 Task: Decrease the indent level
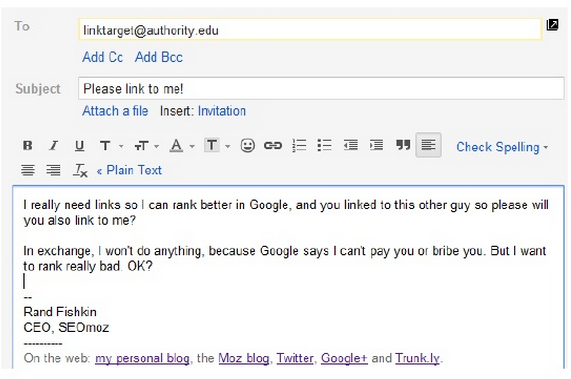coord(351,145)
